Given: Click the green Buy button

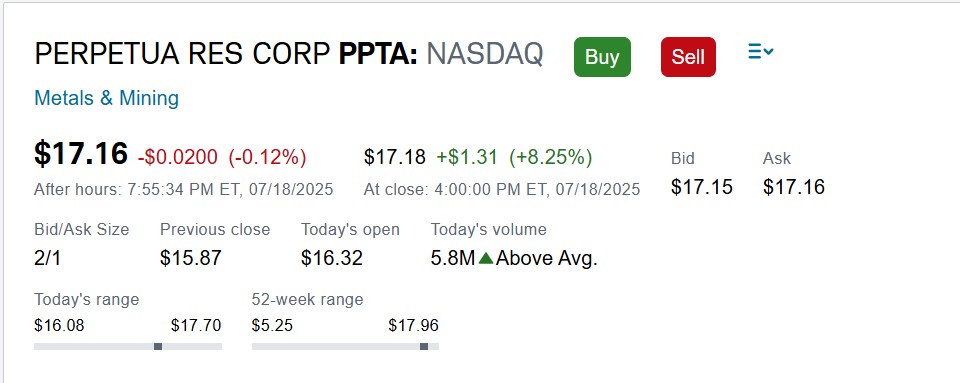Looking at the screenshot, I should 602,57.
